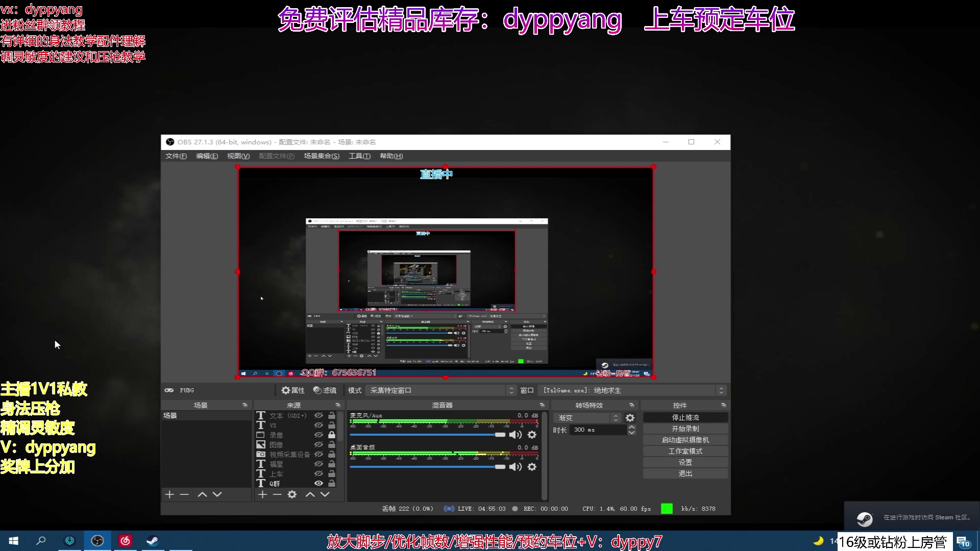Click 启动虚拟摄像机 button
Image resolution: width=980 pixels, height=551 pixels.
pos(685,440)
